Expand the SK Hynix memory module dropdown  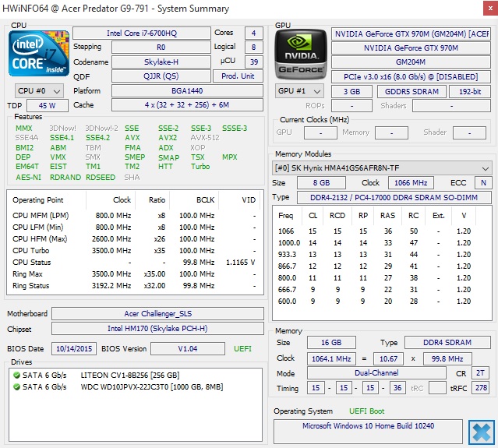[382, 168]
